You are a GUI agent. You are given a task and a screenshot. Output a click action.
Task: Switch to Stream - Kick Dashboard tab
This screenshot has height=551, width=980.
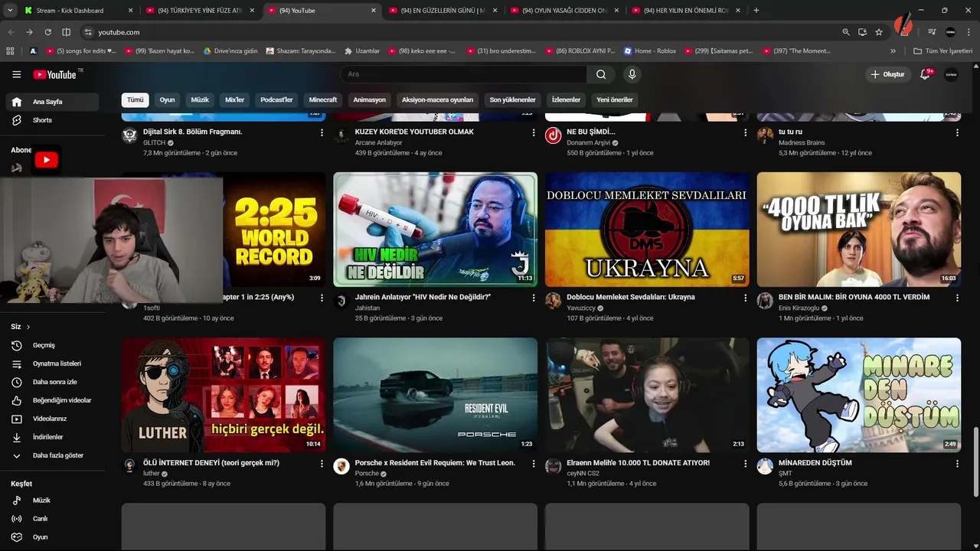coord(77,11)
